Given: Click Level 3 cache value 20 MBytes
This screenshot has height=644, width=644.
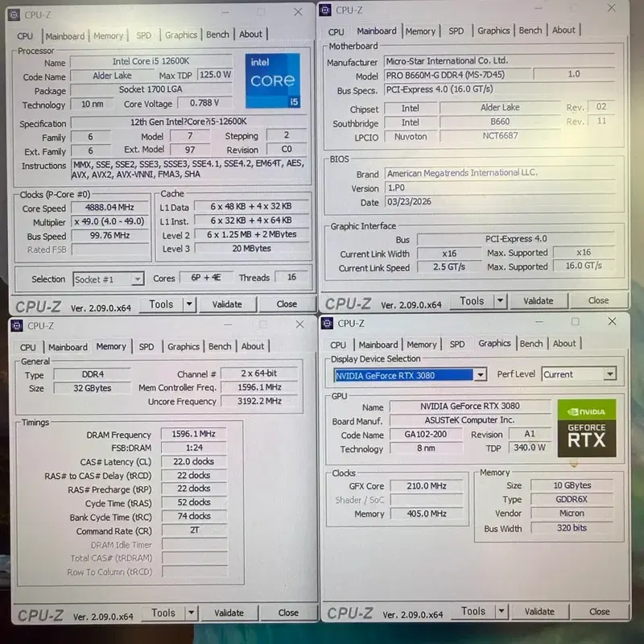Looking at the screenshot, I should (x=251, y=249).
